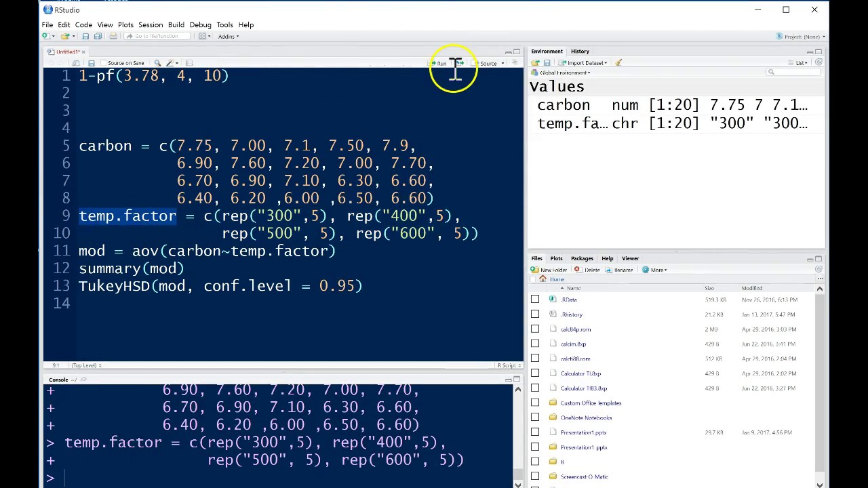Open the Presentation1.pptx file
The width and height of the screenshot is (868, 488).
click(583, 432)
